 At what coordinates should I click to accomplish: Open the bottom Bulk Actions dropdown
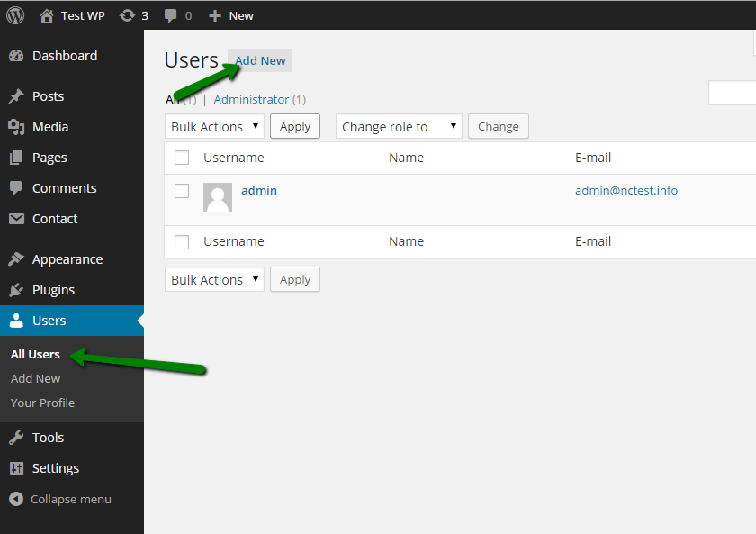(x=214, y=279)
